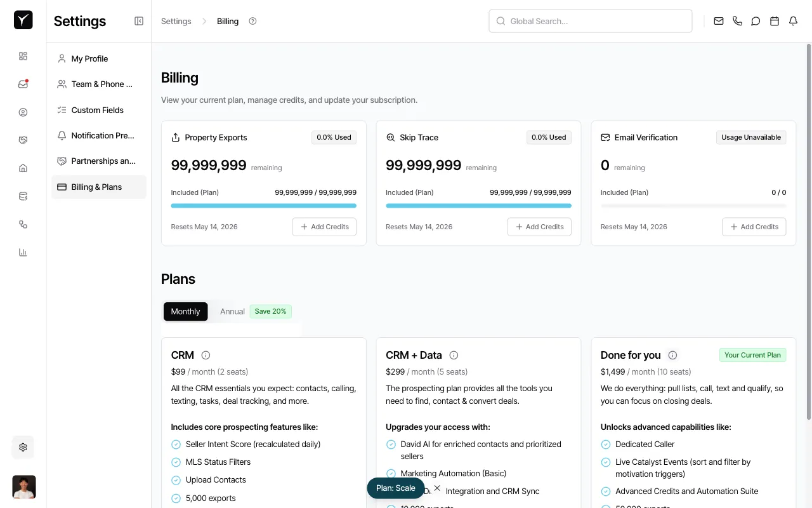Open the dashboard grid icon in sidebar
The image size is (812, 508).
(23, 56)
